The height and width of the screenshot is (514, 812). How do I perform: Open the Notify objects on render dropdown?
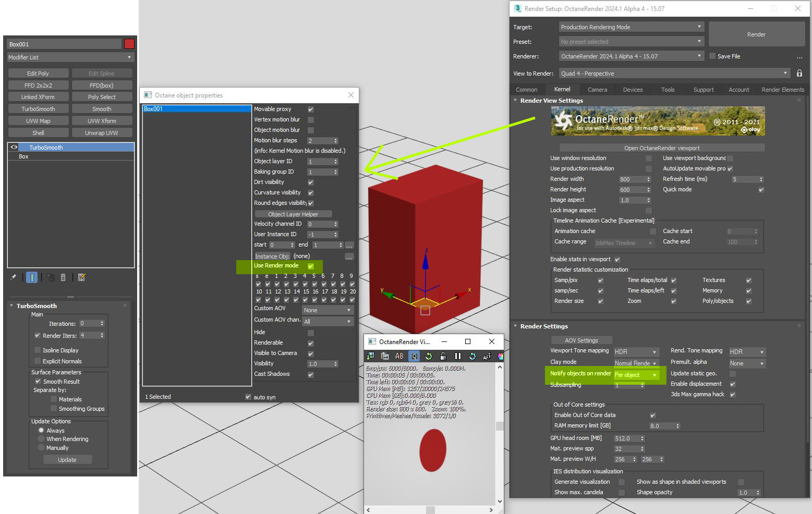[636, 375]
